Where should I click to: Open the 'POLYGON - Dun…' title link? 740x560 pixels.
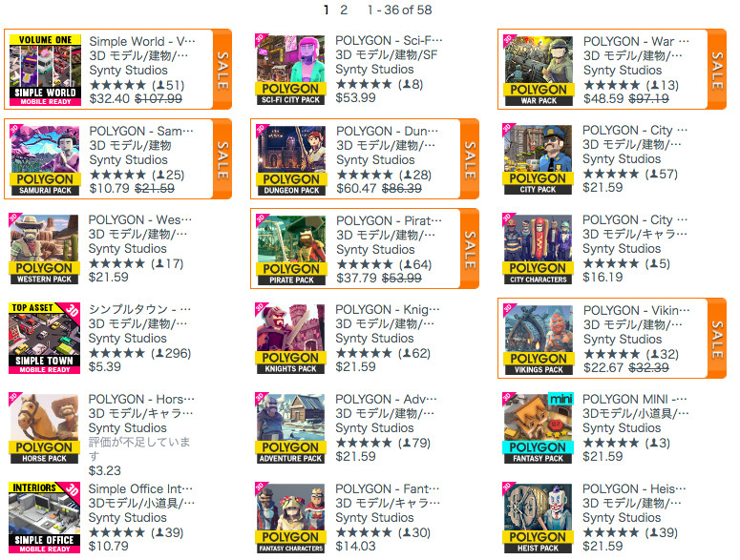[x=387, y=131]
